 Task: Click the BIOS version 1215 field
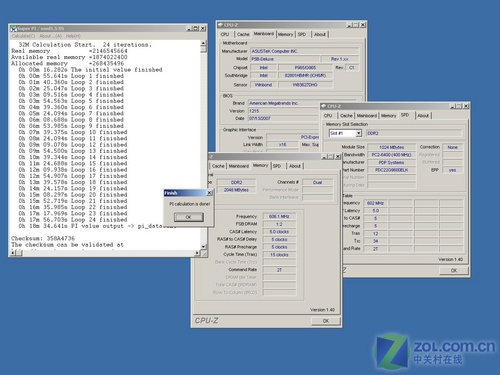point(284,111)
